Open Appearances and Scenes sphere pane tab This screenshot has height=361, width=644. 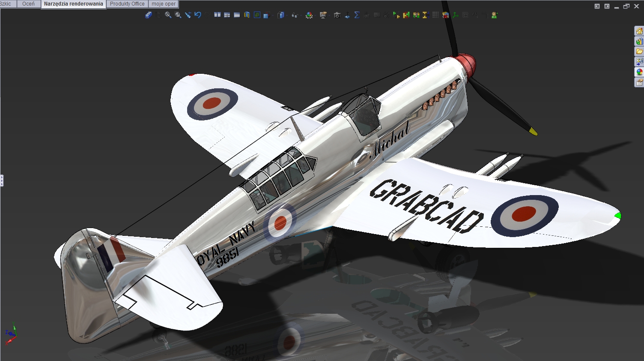point(639,72)
